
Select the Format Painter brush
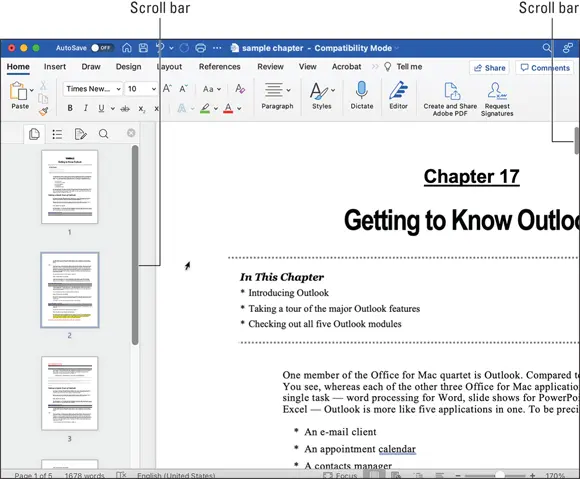pos(43,111)
